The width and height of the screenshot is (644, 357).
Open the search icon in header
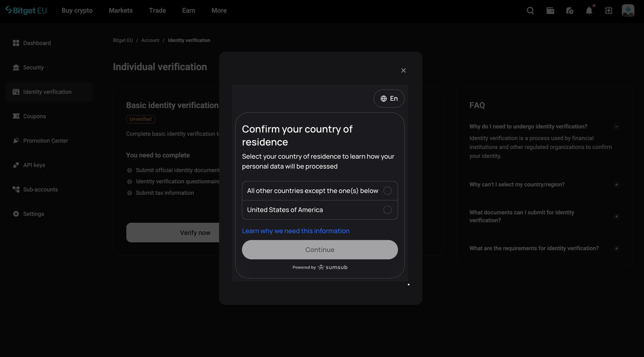[530, 10]
